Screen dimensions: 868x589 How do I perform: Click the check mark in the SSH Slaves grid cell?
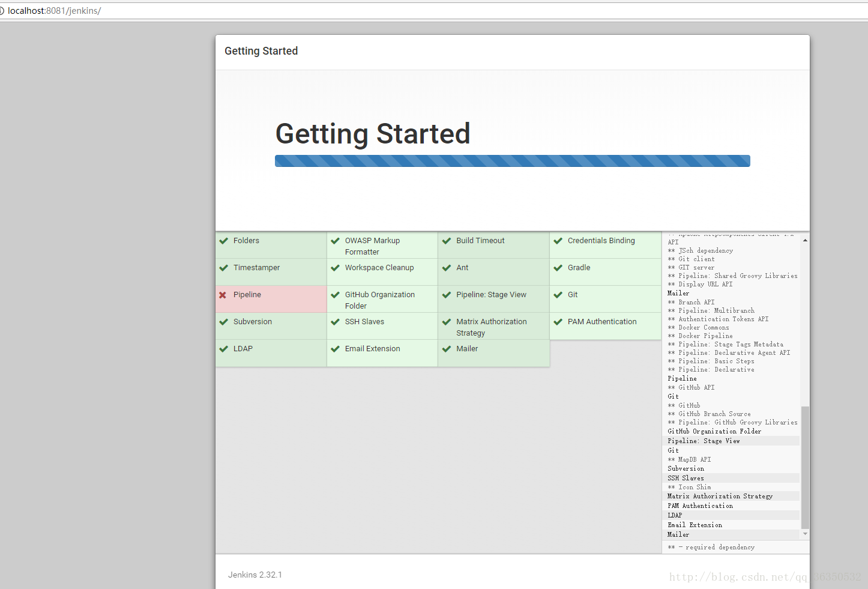pos(335,322)
